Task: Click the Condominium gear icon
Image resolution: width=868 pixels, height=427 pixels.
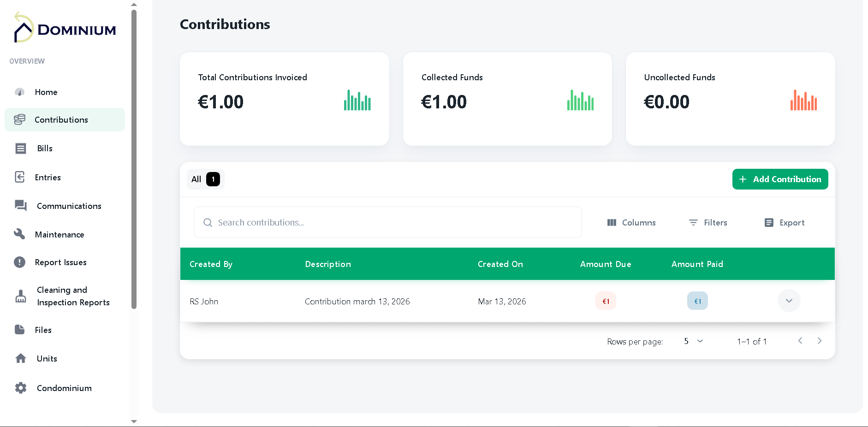Action: (20, 388)
